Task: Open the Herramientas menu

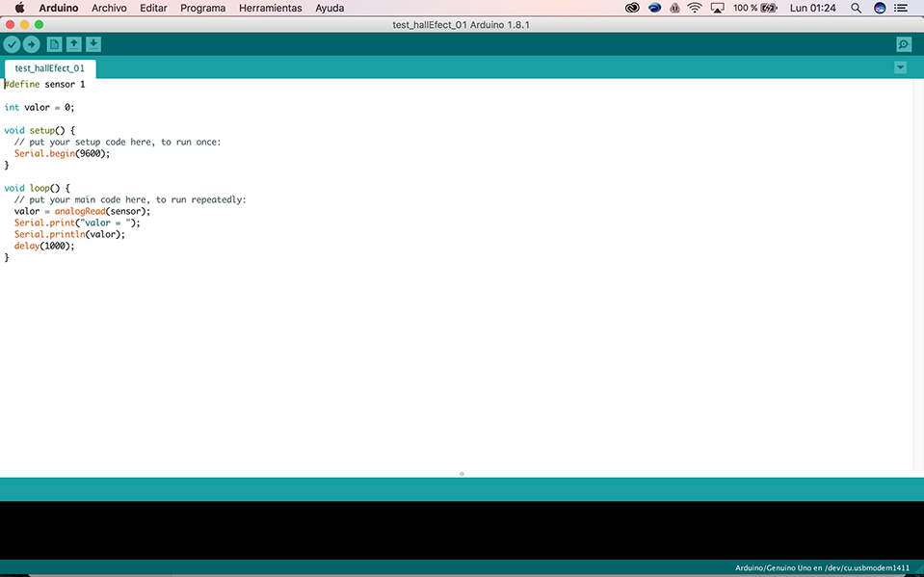Action: pos(271,8)
